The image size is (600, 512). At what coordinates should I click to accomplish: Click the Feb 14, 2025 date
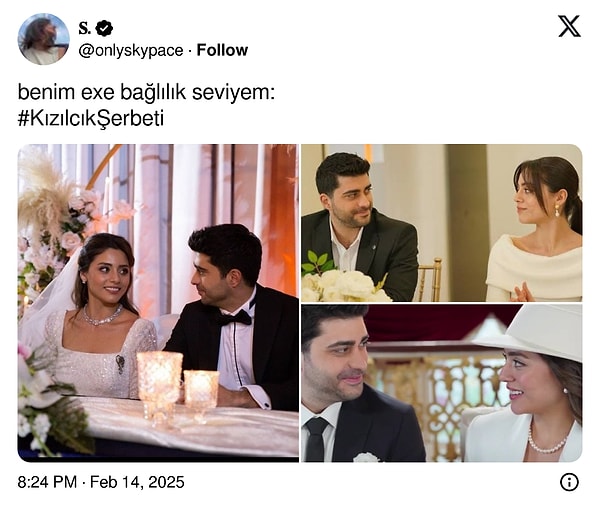pyautogui.click(x=137, y=482)
